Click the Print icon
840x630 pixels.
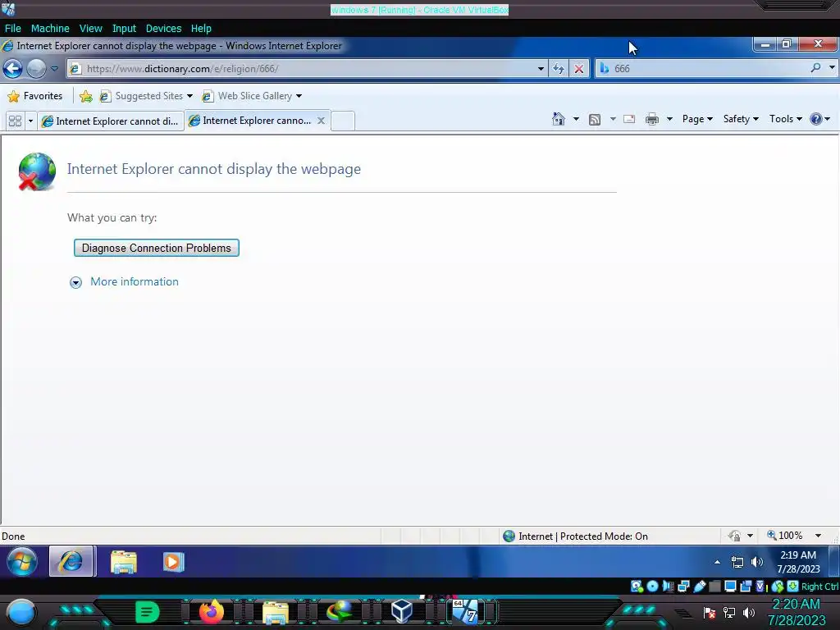651,119
